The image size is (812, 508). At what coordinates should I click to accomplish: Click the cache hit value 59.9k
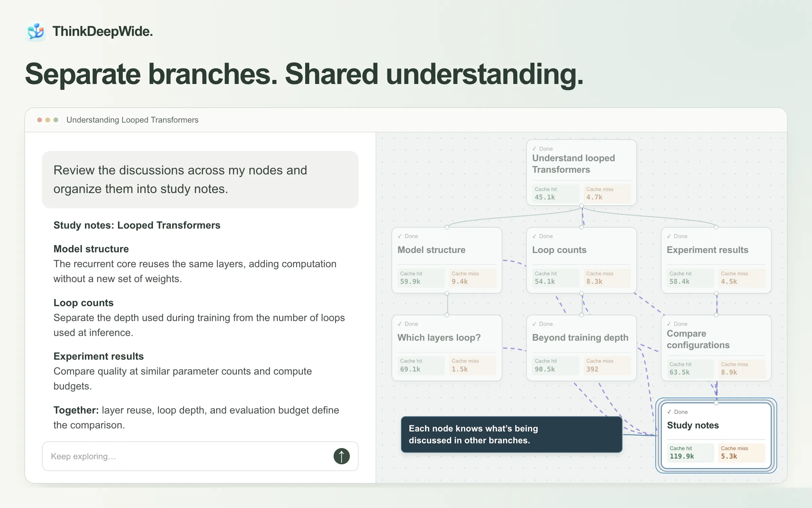point(410,281)
